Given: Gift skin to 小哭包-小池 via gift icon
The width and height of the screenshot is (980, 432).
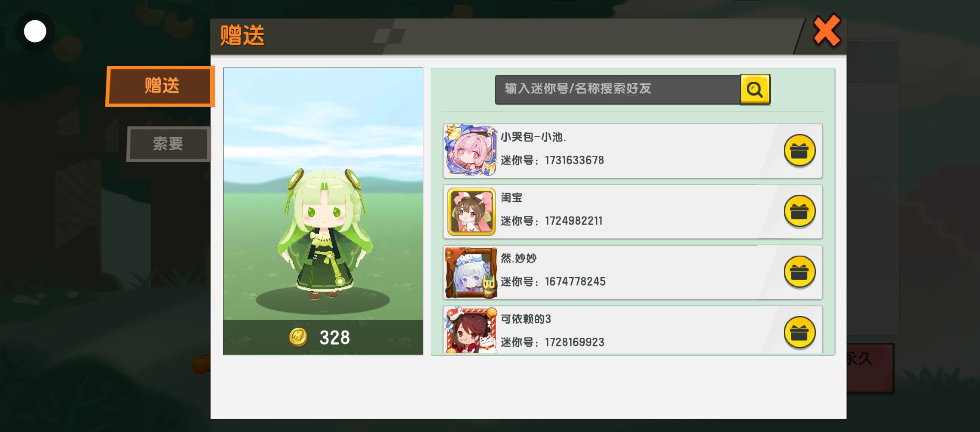Looking at the screenshot, I should 799,151.
